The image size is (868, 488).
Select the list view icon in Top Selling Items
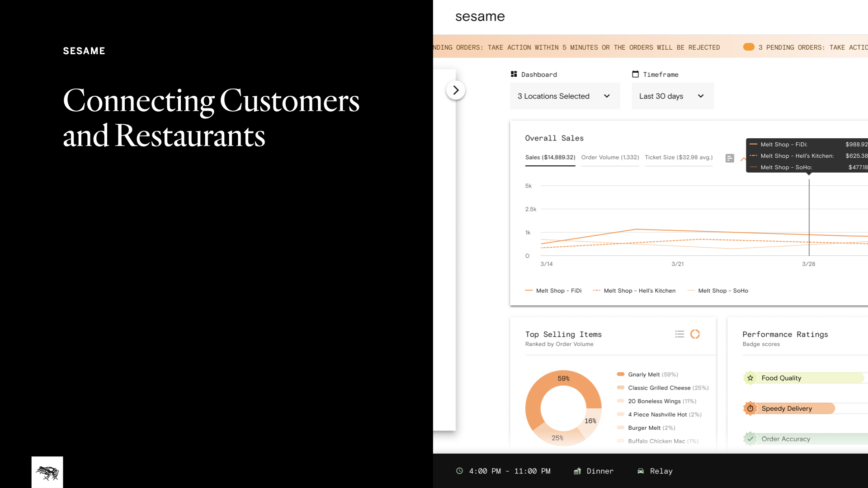pos(679,334)
